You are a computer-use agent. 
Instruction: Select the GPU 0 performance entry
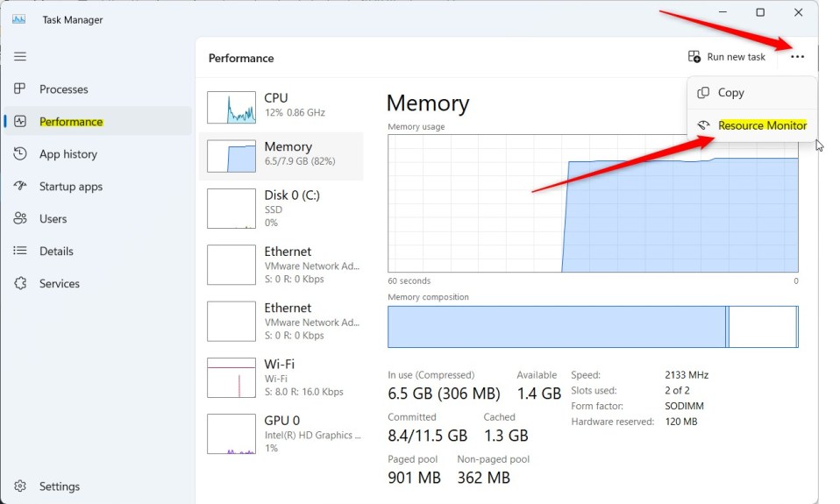pos(282,434)
